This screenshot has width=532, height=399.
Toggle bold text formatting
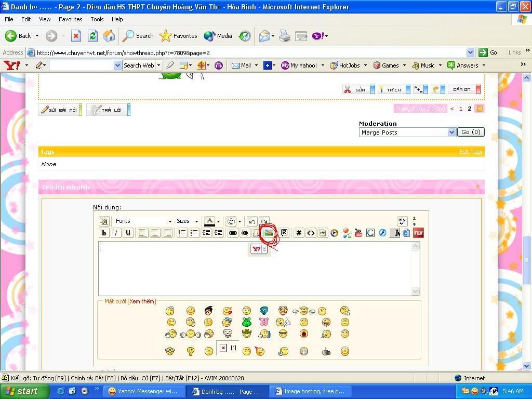click(104, 233)
